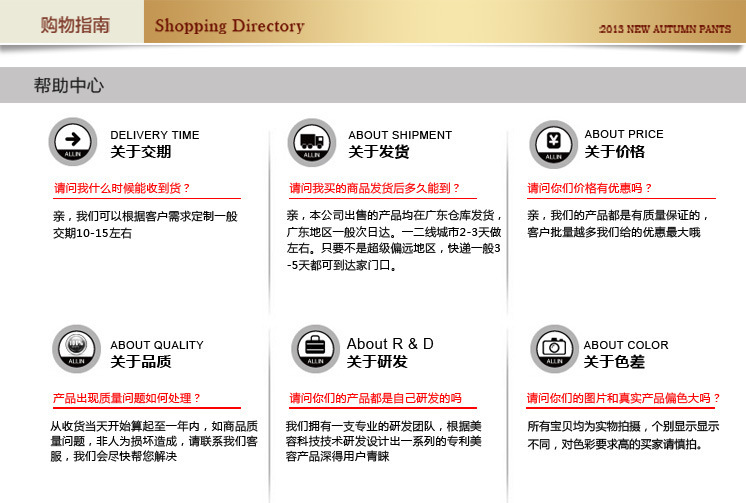Click the 请问你们的产品都是自己研发的吗 question
Screen dimensions: 746x503
(375, 398)
